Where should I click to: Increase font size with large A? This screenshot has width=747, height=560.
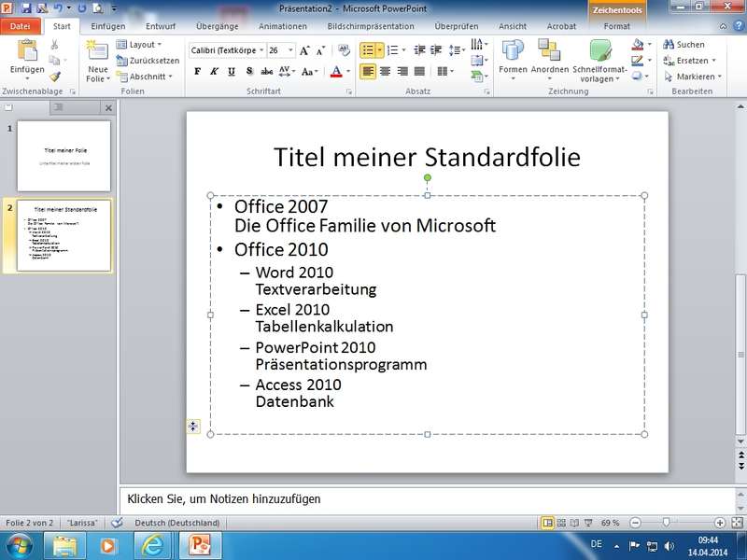[304, 50]
